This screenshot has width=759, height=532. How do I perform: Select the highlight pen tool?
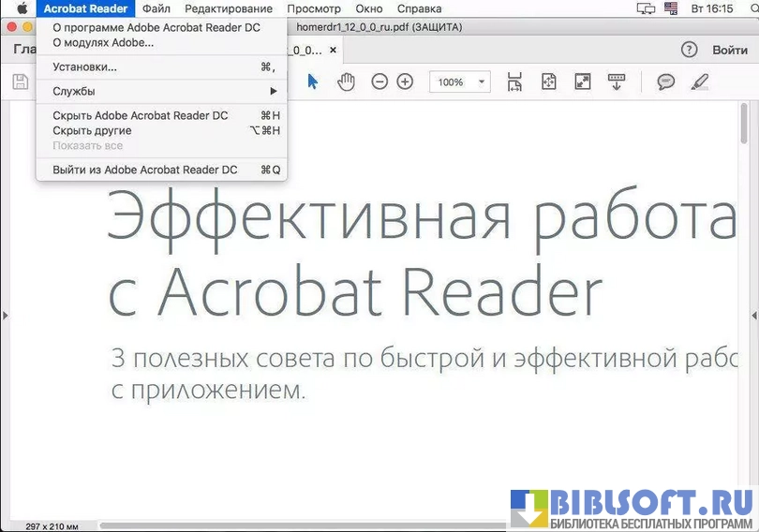[x=699, y=82]
